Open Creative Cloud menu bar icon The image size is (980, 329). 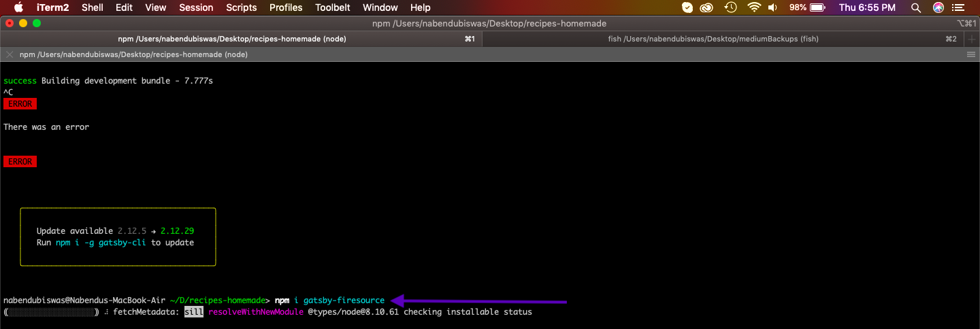707,7
